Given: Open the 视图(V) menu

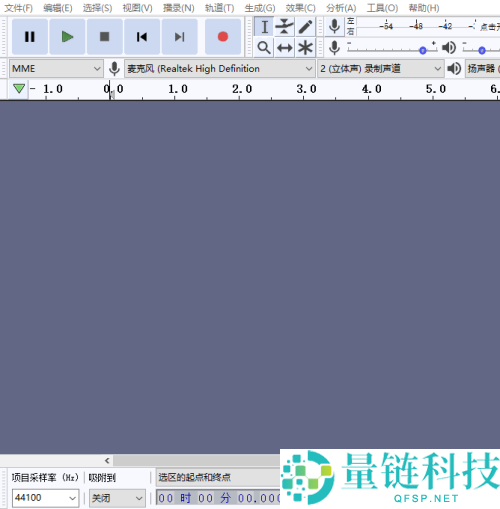Looking at the screenshot, I should 138,8.
